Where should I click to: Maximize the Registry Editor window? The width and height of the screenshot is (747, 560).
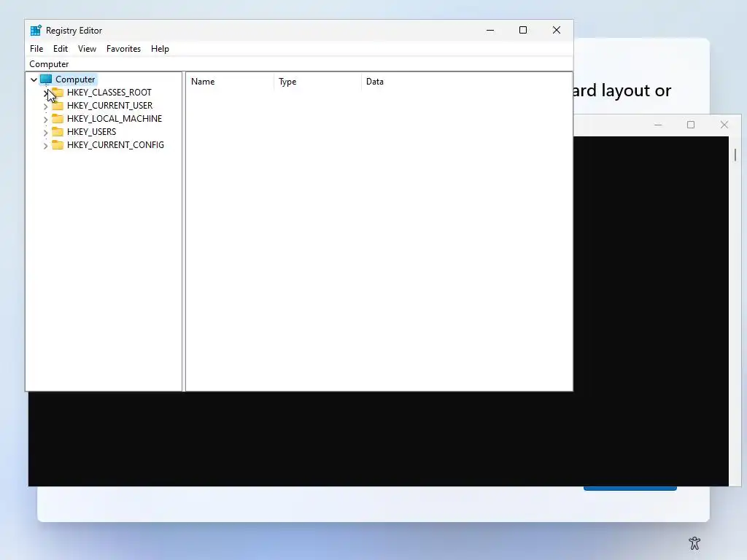pyautogui.click(x=523, y=30)
